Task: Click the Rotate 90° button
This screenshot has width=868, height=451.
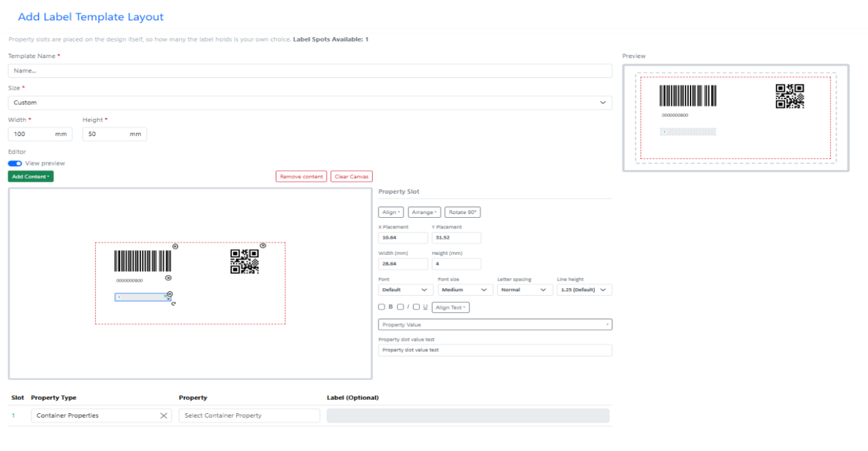Action: pyautogui.click(x=463, y=212)
